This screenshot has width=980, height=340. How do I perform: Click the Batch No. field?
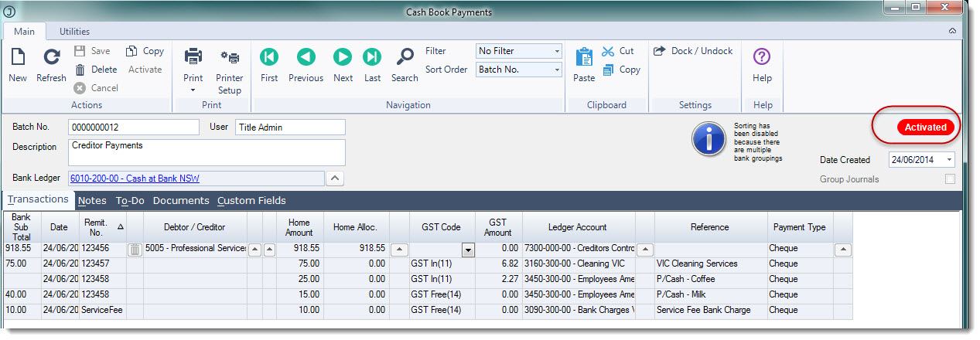pos(133,127)
